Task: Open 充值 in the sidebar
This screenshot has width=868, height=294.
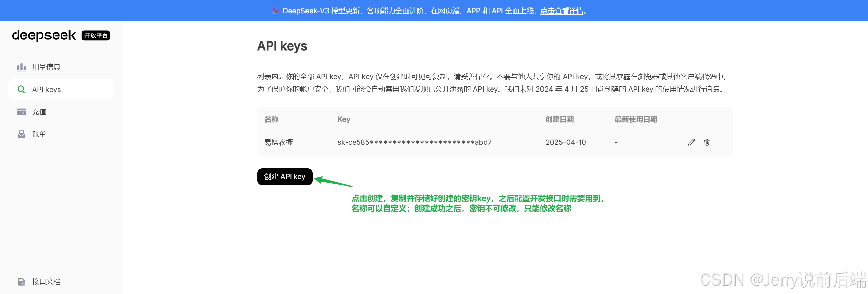Action: pyautogui.click(x=61, y=112)
